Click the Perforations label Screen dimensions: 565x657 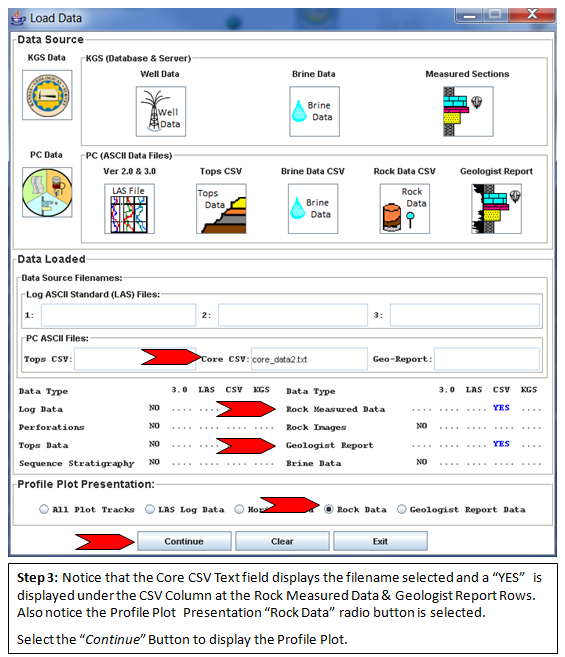[x=52, y=427]
